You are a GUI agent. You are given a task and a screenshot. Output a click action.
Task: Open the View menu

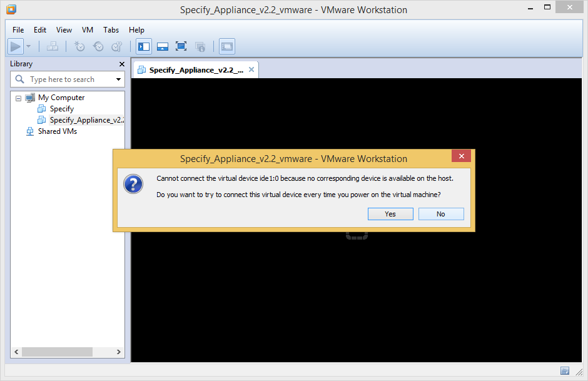point(64,30)
